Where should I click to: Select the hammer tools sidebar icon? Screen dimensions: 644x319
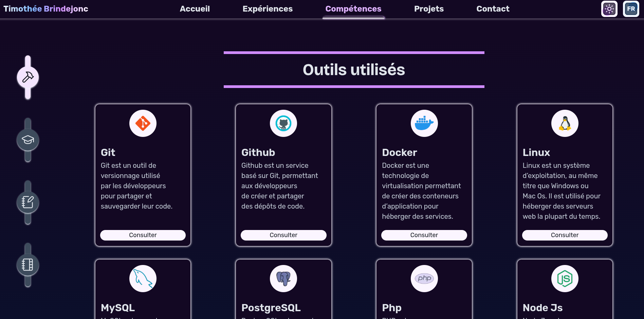(28, 77)
